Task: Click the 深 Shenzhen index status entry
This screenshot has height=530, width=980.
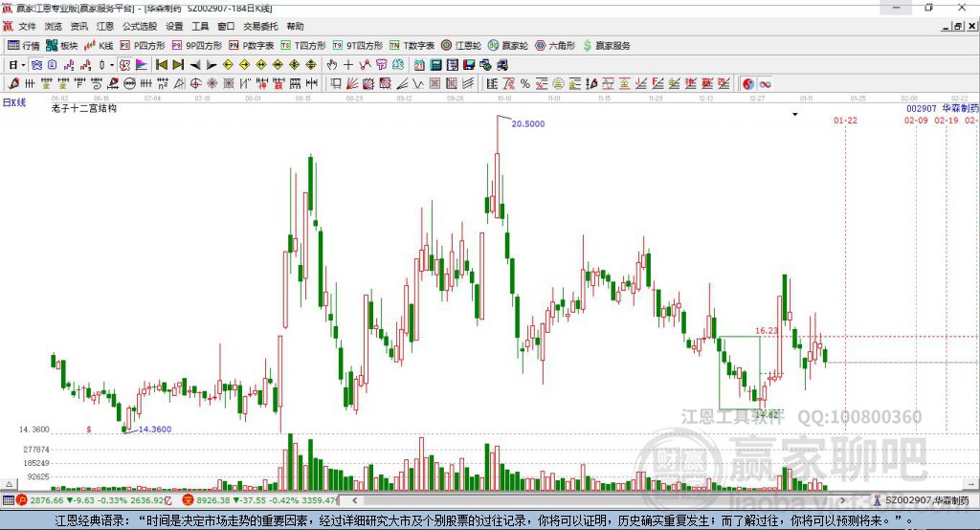Action: 260,500
